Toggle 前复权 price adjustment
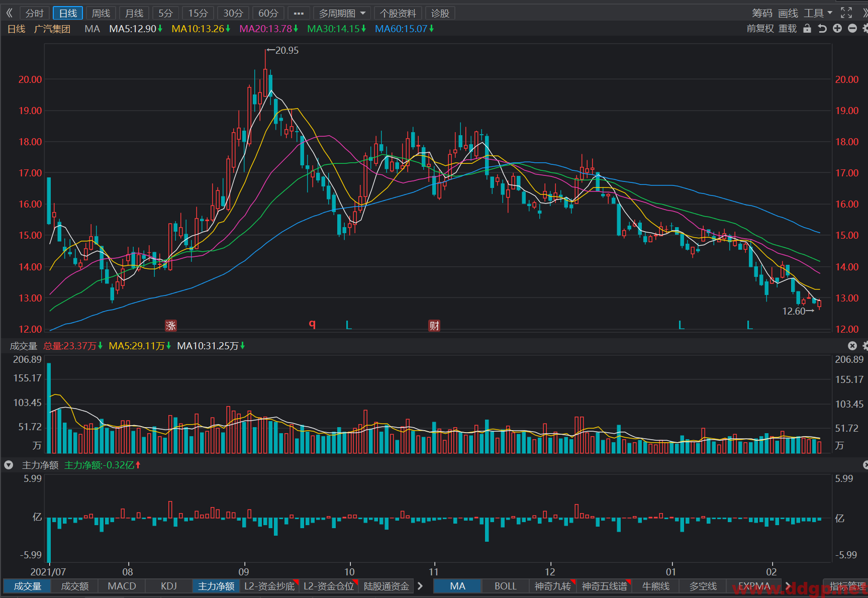 click(760, 29)
